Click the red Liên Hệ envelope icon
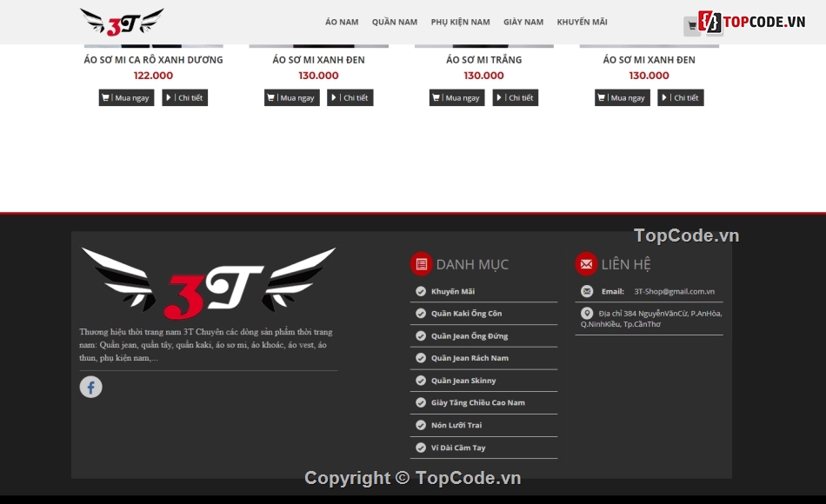The height and width of the screenshot is (504, 826). [586, 264]
